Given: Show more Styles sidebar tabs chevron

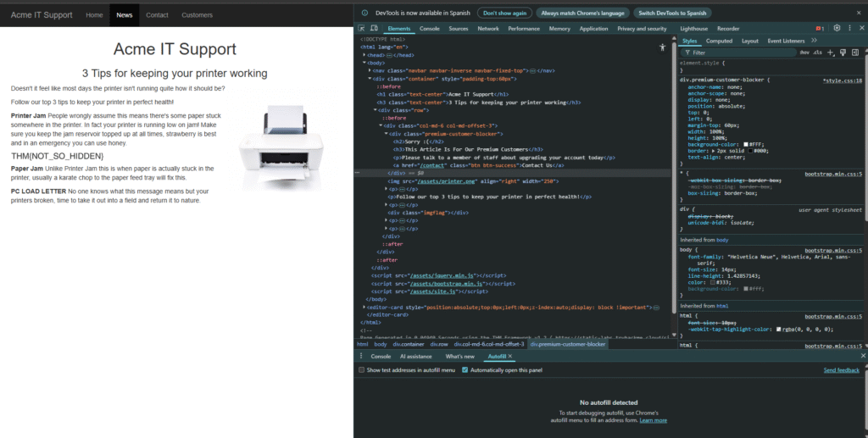Looking at the screenshot, I should pyautogui.click(x=814, y=40).
